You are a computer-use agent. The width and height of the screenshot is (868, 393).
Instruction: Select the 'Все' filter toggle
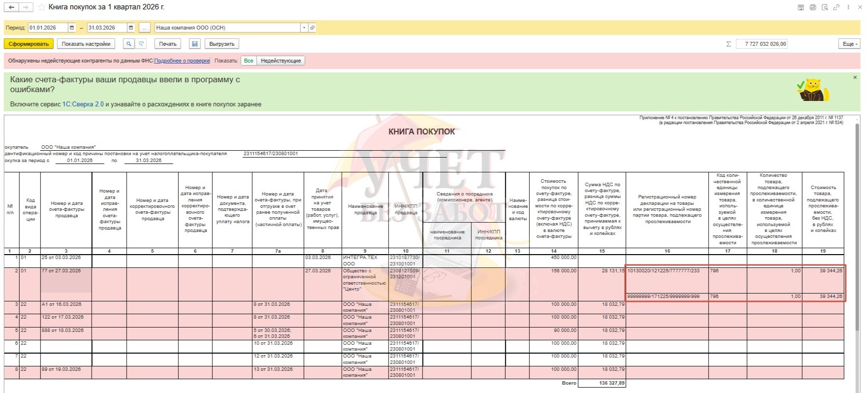[x=249, y=61]
